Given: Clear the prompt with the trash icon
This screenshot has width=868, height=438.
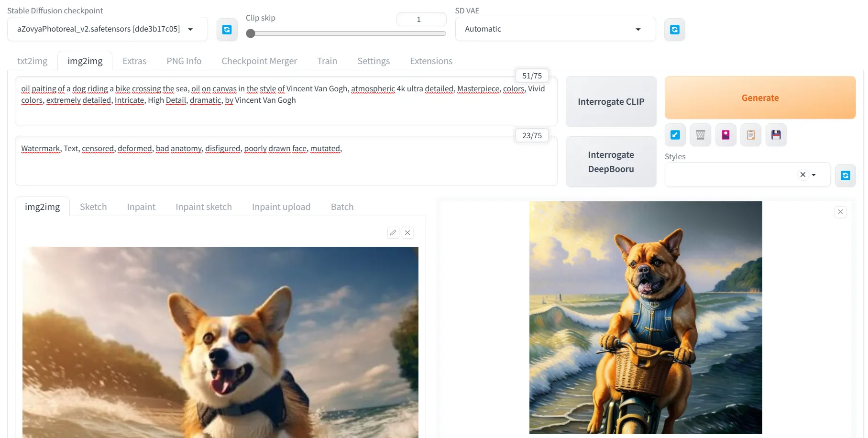Looking at the screenshot, I should 700,135.
